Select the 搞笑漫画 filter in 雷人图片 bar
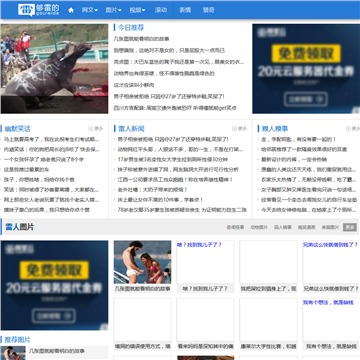 (307, 227)
